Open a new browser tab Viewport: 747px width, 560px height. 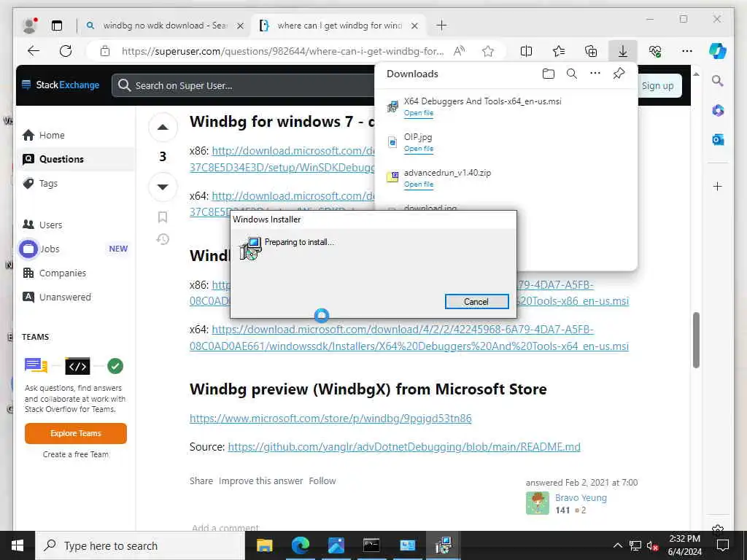(441, 26)
